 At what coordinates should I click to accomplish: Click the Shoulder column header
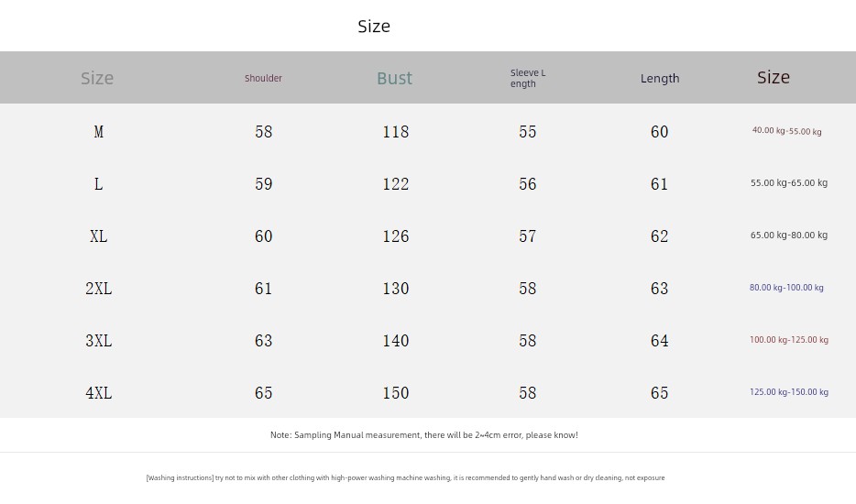263,79
